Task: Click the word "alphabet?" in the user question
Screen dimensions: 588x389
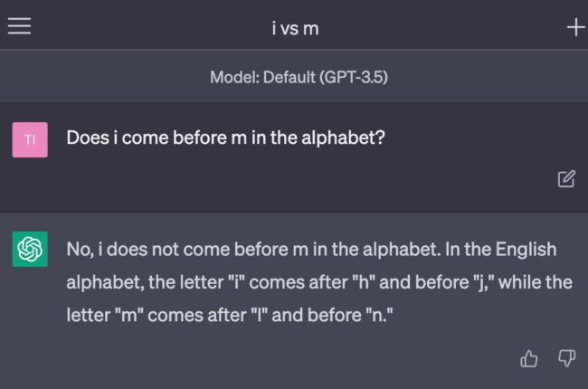Action: coord(348,138)
